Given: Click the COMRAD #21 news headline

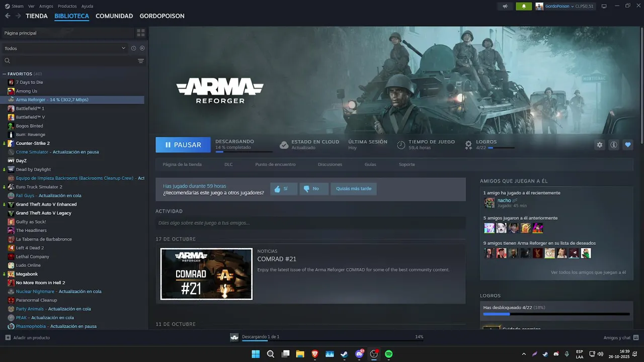Looking at the screenshot, I should pos(277,259).
